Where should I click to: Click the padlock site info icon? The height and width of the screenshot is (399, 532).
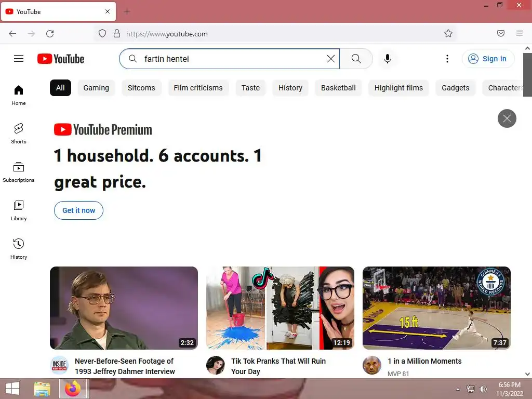117,34
